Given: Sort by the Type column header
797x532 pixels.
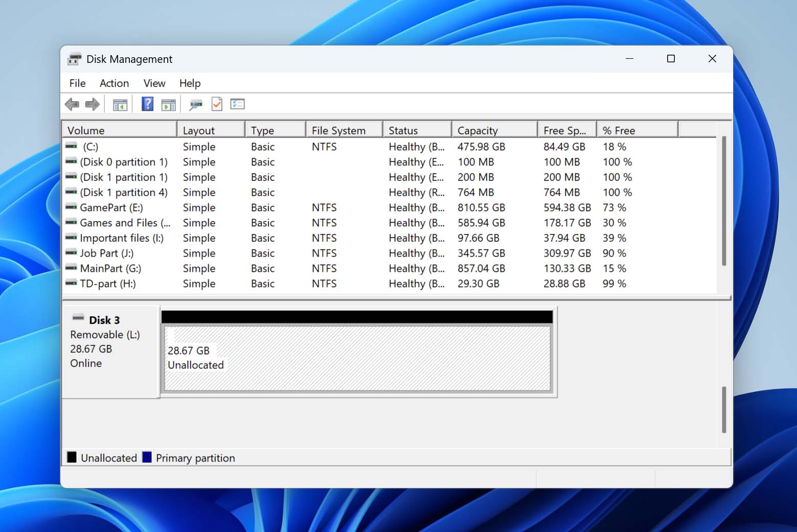Looking at the screenshot, I should coord(276,130).
